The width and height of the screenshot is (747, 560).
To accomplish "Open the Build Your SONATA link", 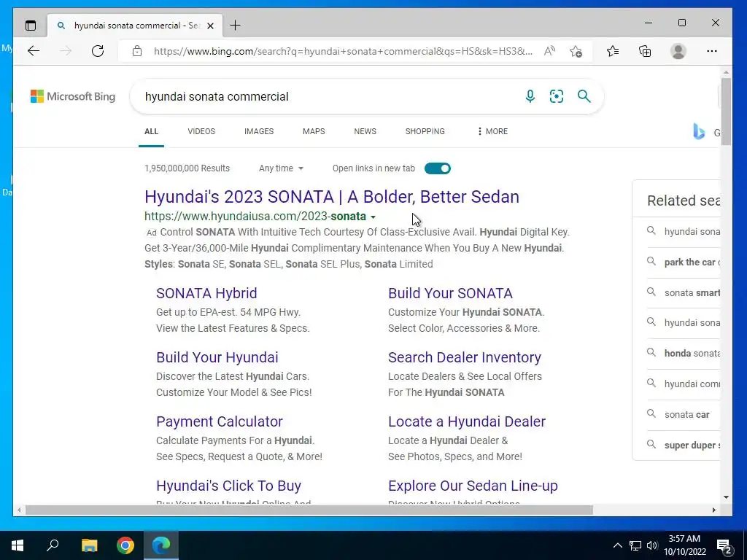I will pyautogui.click(x=450, y=293).
